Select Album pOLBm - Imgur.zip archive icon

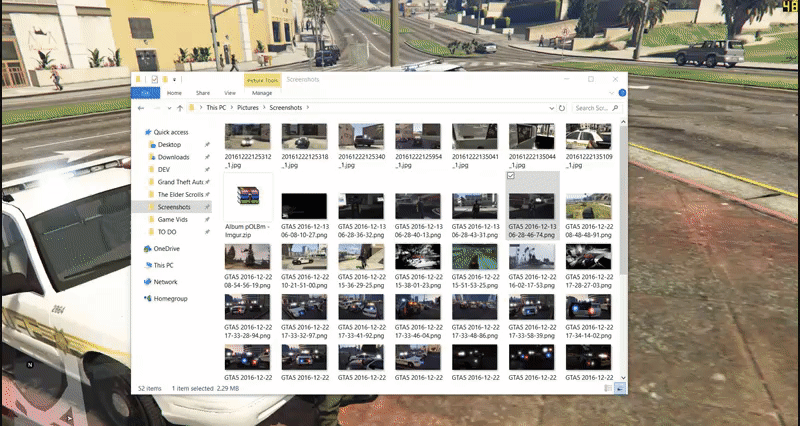(x=248, y=195)
